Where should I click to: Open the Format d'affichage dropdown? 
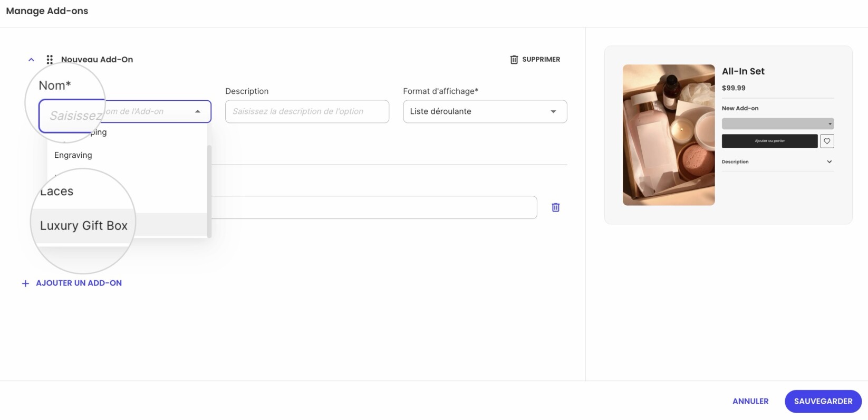point(485,111)
